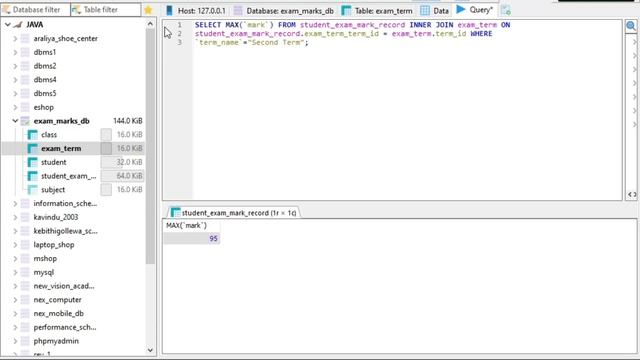Expand the nex_mobile_db database
640x360 pixels.
(x=15, y=313)
